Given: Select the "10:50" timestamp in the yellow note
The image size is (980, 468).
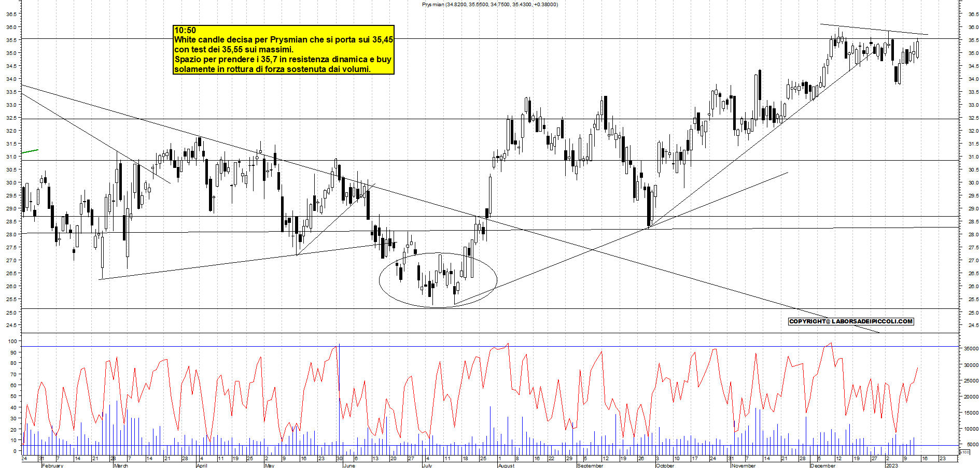Looking at the screenshot, I should click(x=185, y=30).
